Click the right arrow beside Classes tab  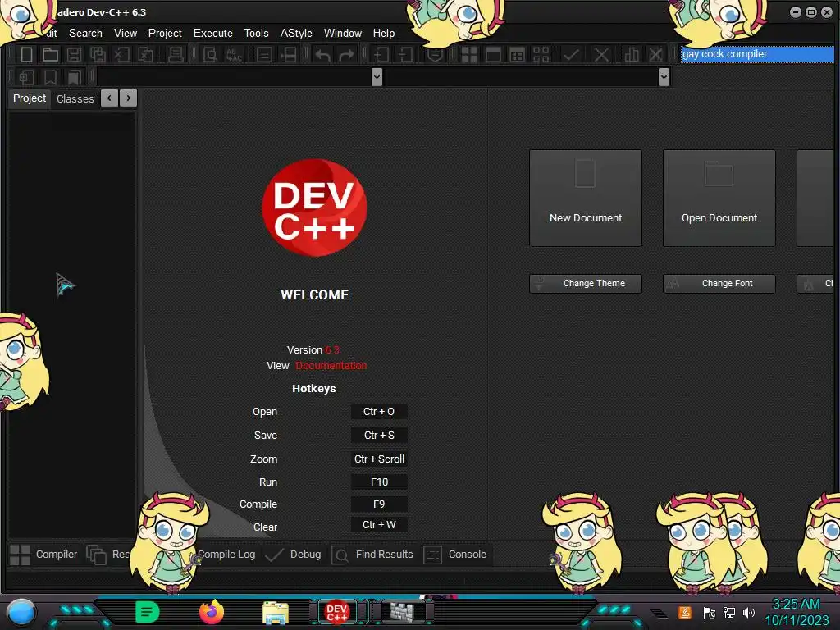129,98
